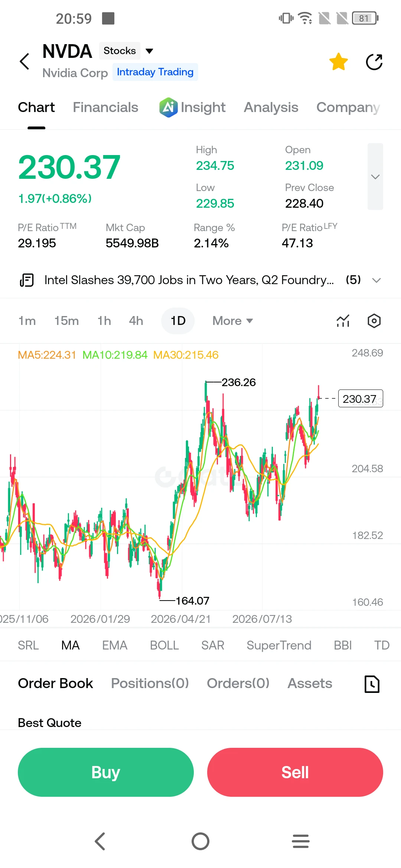Enable the EMA indicator
The width and height of the screenshot is (401, 868).
(115, 645)
